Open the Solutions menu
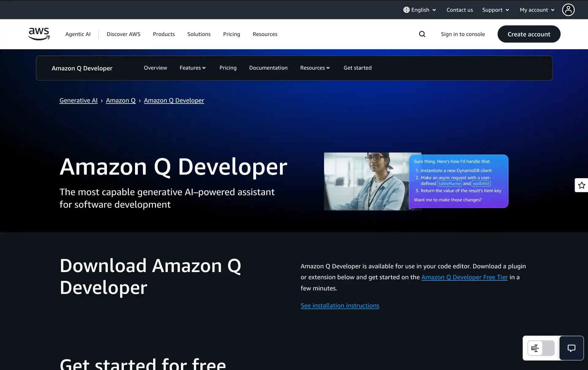Viewport: 588px width, 370px height. click(x=199, y=34)
